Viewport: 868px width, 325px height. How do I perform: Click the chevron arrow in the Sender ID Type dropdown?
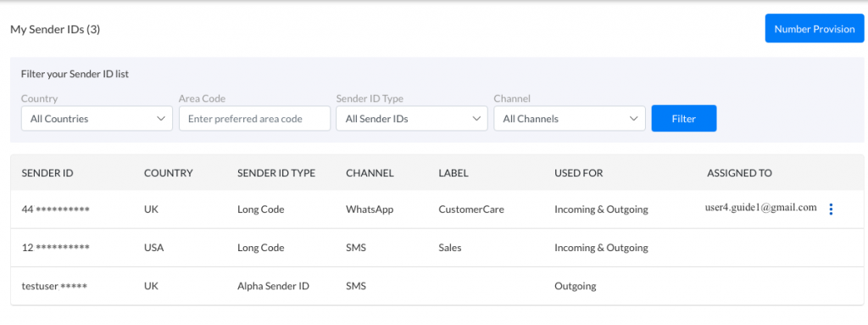pos(476,119)
